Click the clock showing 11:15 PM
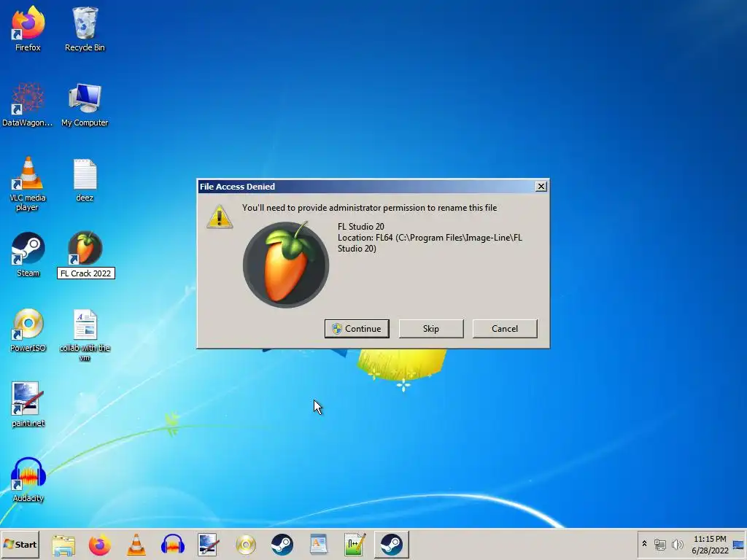Image resolution: width=747 pixels, height=560 pixels. 710,539
